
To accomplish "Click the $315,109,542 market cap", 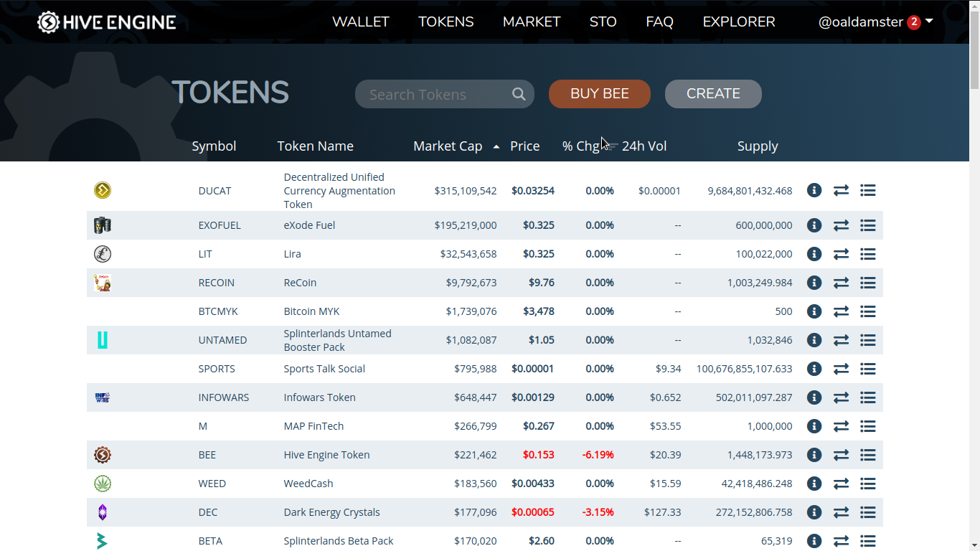I will (466, 191).
